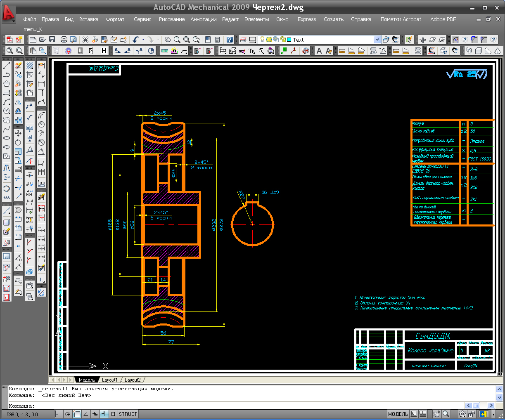
Task: Click the Text layer color swatch
Action: pyautogui.click(x=289, y=40)
